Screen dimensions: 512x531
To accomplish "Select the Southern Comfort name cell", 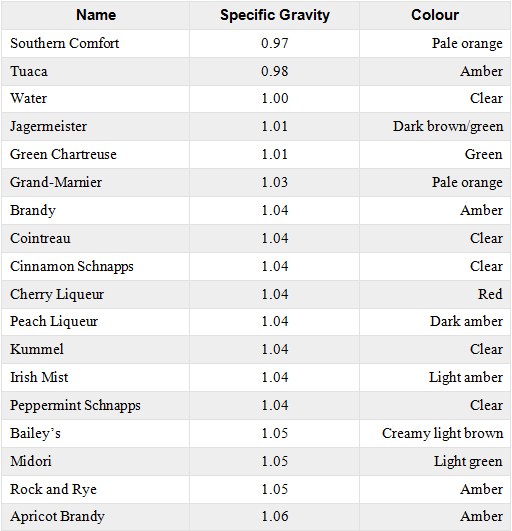I will click(96, 43).
